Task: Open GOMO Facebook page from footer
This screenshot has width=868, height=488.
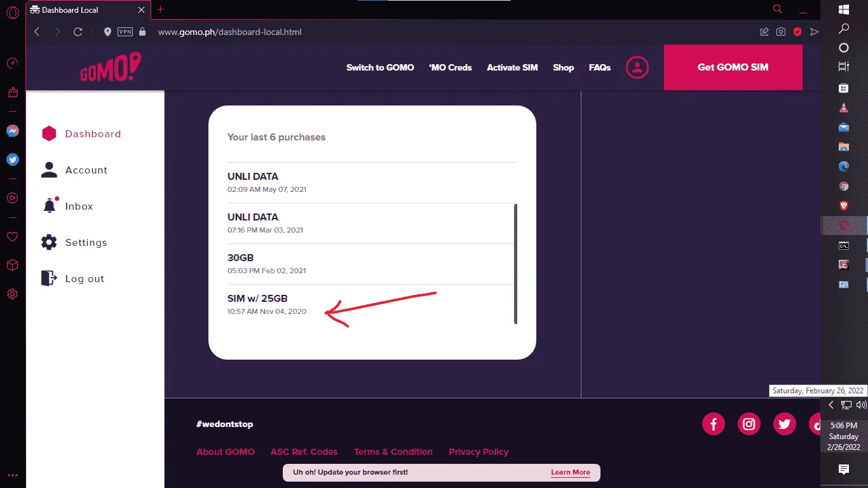Action: pyautogui.click(x=714, y=424)
